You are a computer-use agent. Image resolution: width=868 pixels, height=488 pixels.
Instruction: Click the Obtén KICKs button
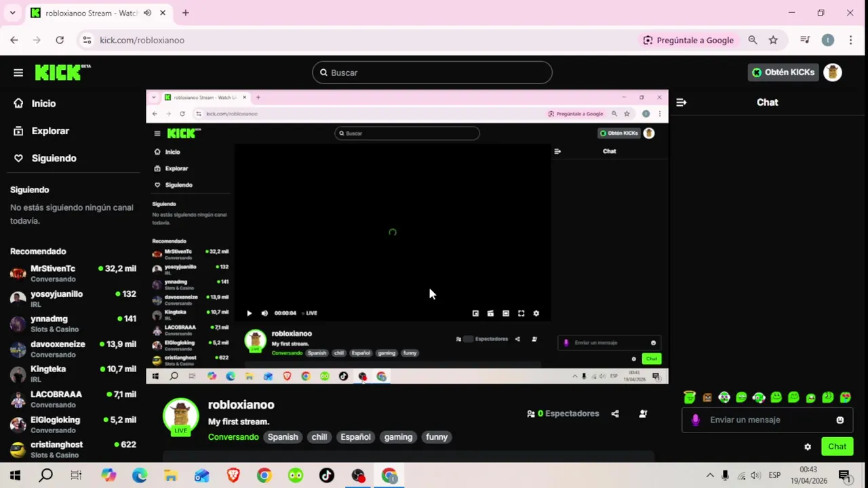783,73
